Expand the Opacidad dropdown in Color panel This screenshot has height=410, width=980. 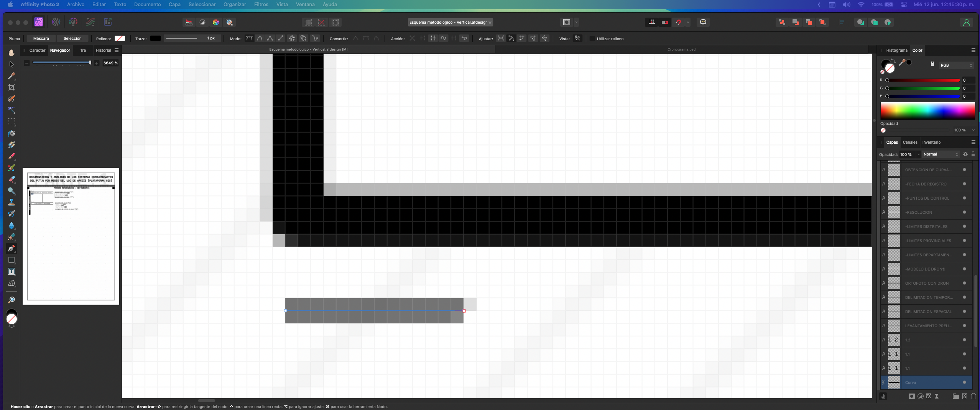tap(973, 130)
